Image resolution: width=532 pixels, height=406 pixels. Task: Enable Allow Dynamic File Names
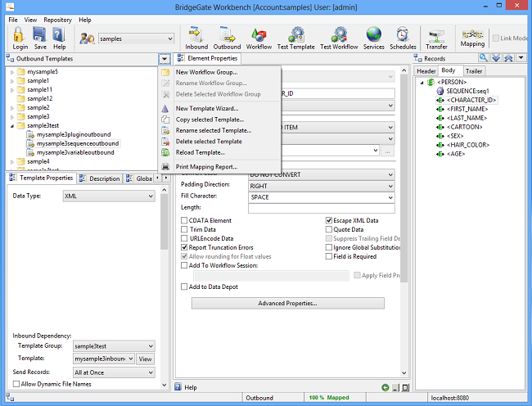16,384
